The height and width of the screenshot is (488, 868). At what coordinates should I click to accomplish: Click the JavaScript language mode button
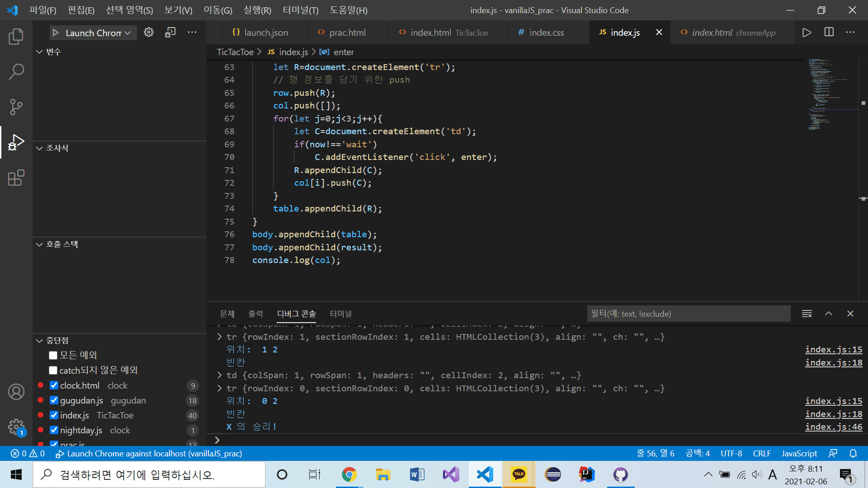799,453
